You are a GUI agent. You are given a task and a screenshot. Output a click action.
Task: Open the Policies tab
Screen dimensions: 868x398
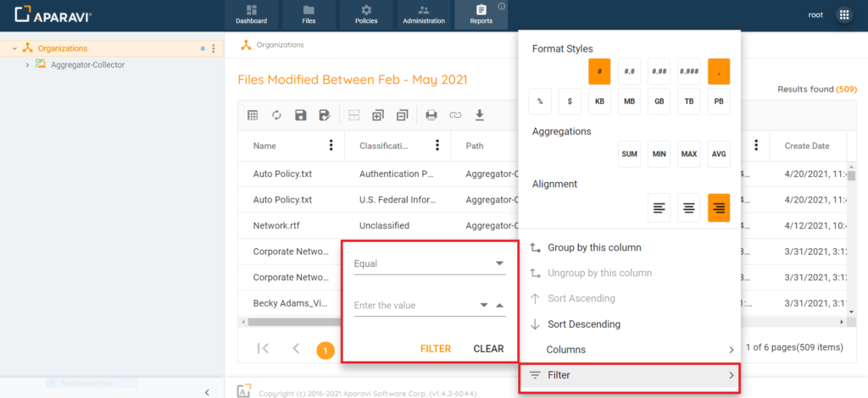pos(366,15)
